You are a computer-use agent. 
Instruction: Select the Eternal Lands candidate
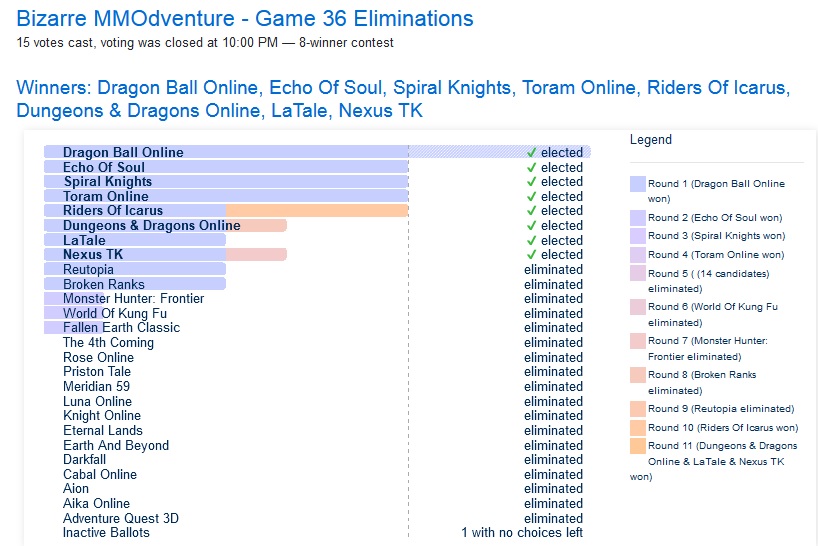point(103,431)
